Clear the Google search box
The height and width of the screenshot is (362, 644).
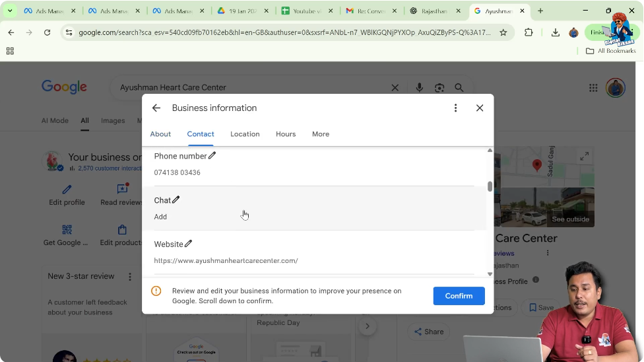(395, 88)
